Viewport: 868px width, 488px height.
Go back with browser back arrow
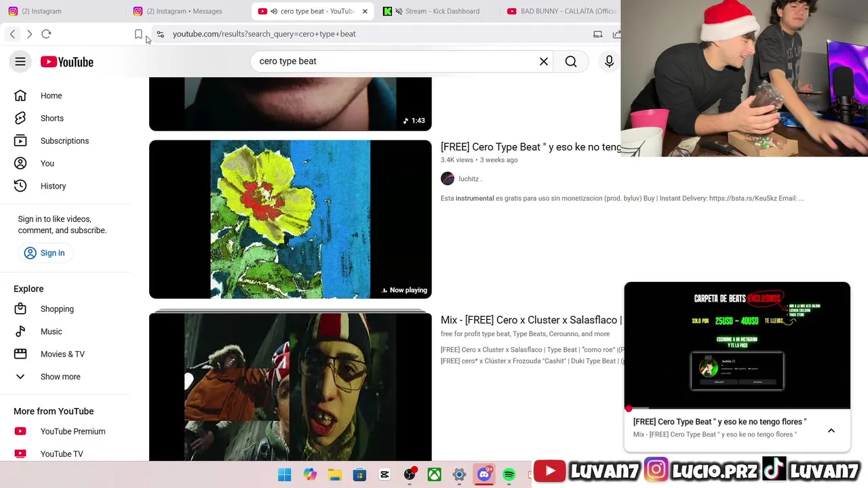tap(12, 34)
